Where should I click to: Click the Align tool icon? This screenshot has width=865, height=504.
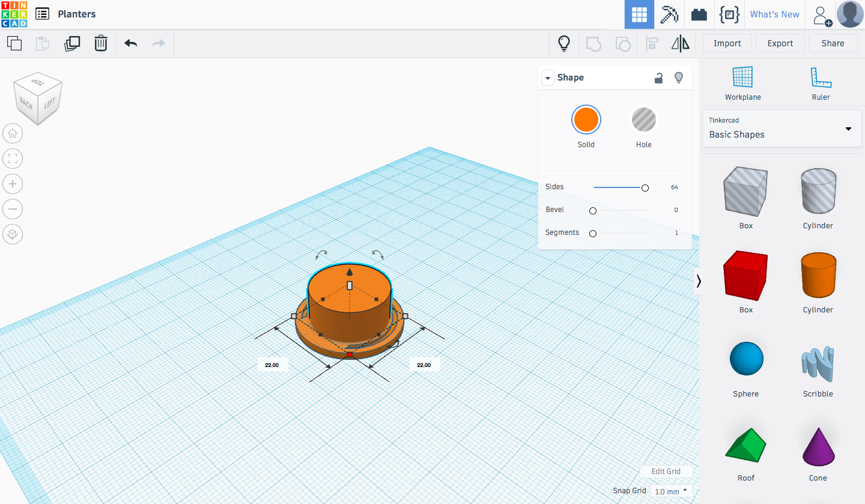point(652,43)
